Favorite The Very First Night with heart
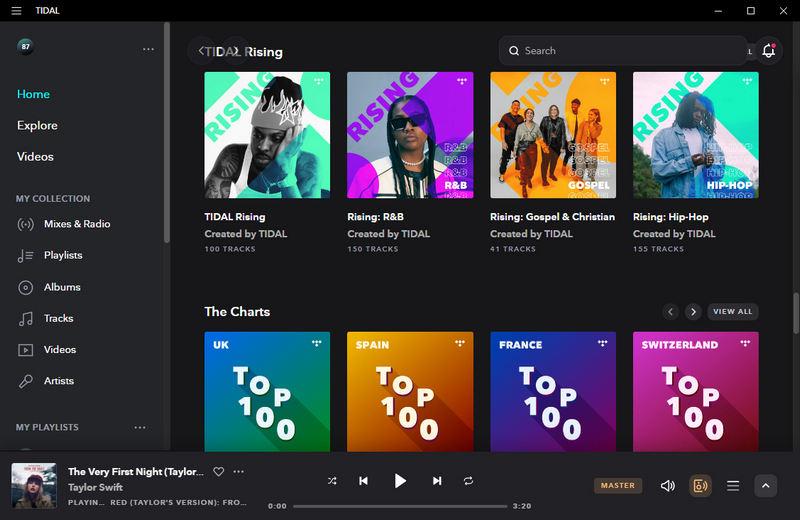 click(218, 472)
